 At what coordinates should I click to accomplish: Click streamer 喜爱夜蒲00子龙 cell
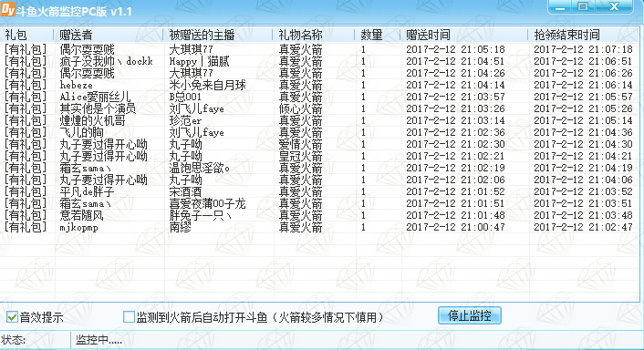click(207, 203)
